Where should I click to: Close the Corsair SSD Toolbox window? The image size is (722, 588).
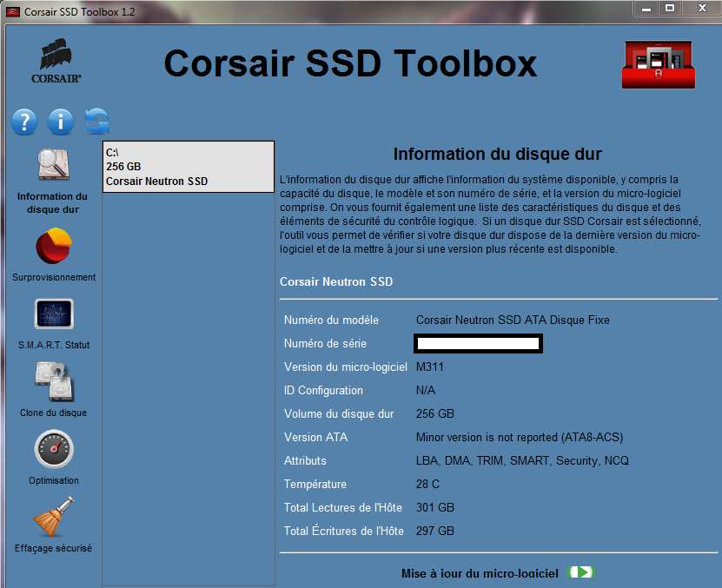(x=701, y=9)
